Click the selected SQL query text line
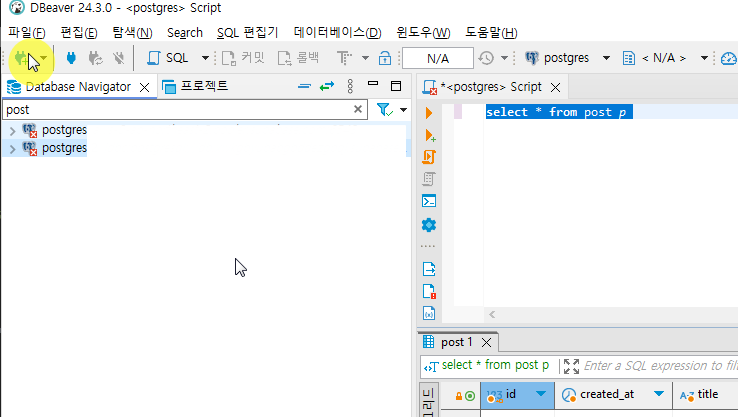The image size is (738, 417). [559, 112]
